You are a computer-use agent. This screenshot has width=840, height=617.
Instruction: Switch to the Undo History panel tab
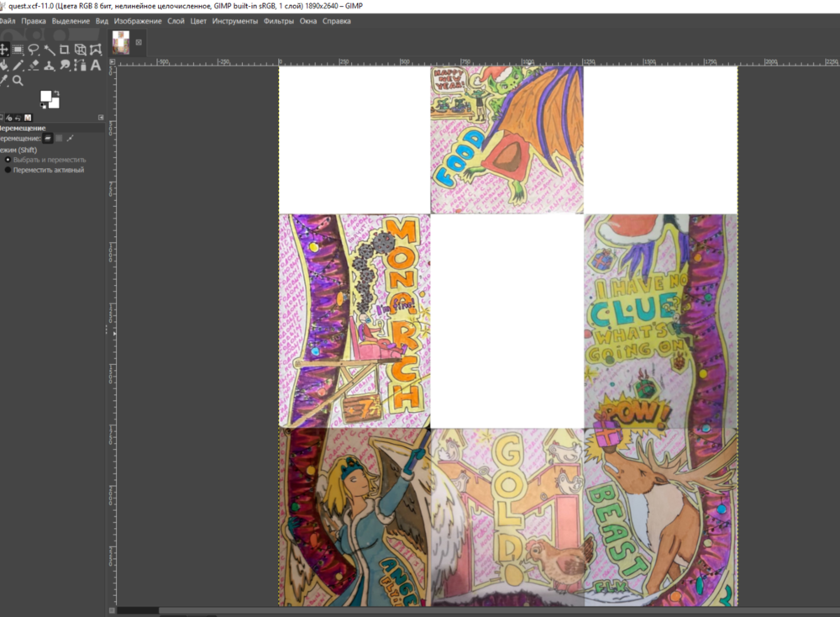click(x=18, y=118)
